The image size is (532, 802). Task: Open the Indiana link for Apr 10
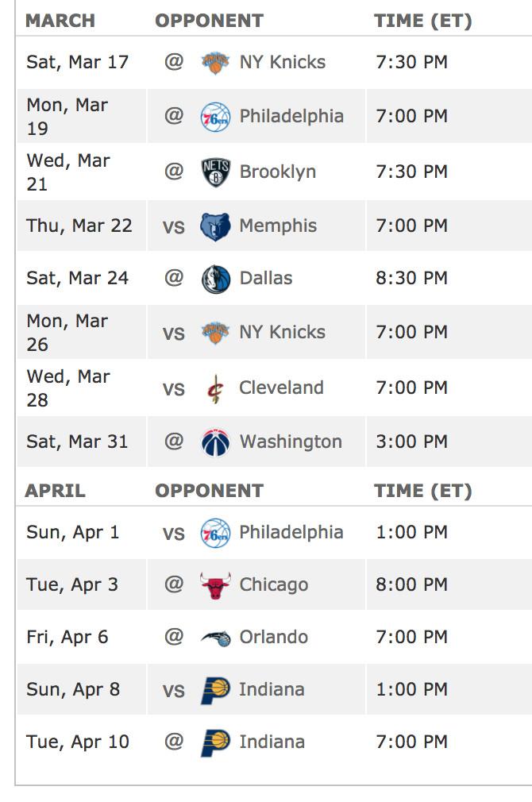272,742
